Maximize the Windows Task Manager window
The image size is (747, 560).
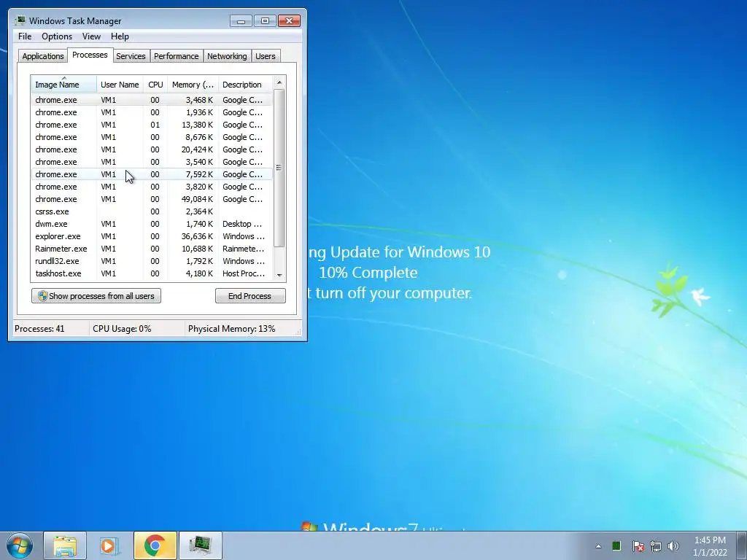[265, 21]
